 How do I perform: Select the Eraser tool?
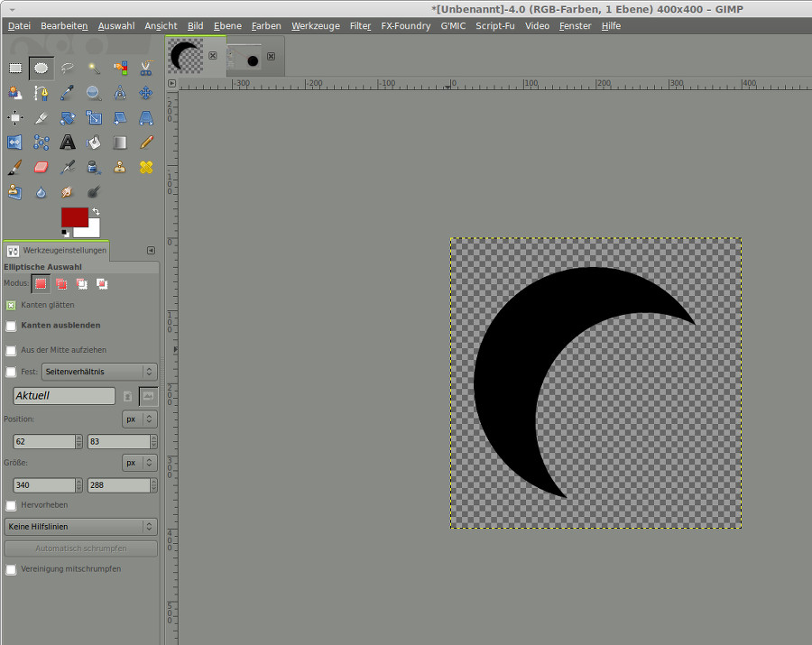point(42,167)
